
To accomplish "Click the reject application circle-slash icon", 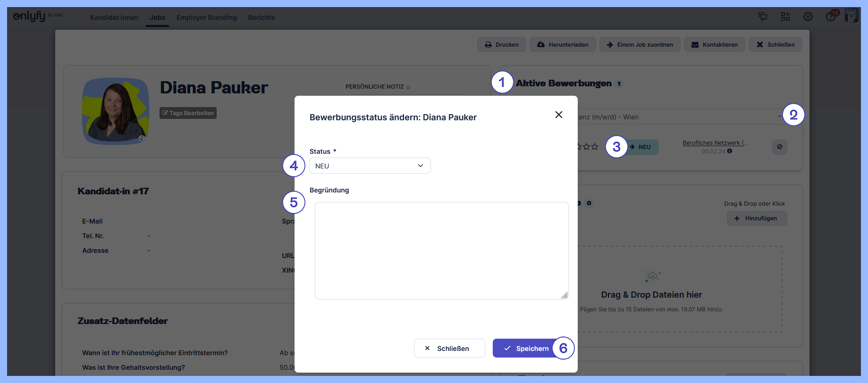I will [779, 147].
